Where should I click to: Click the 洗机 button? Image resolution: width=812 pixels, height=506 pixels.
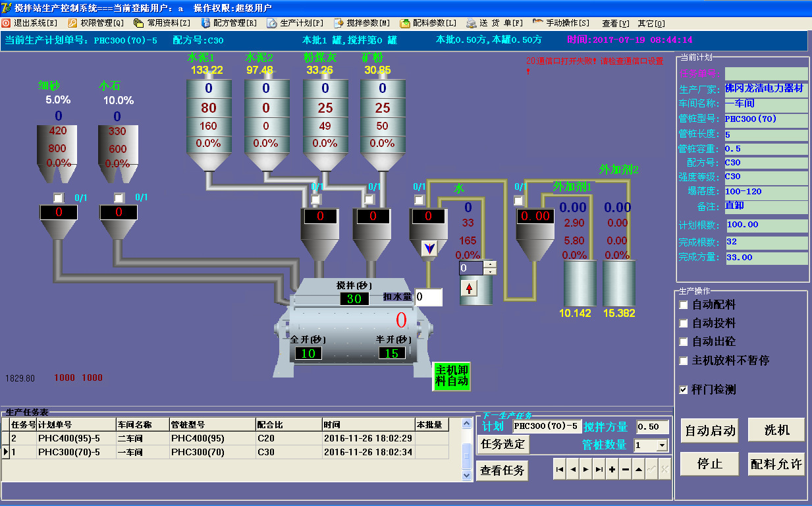tap(776, 430)
